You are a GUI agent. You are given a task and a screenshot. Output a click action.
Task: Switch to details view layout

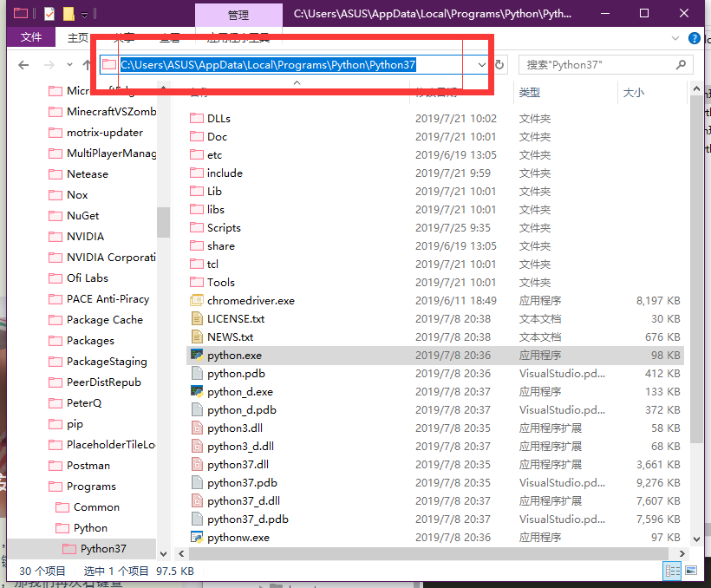(672, 571)
